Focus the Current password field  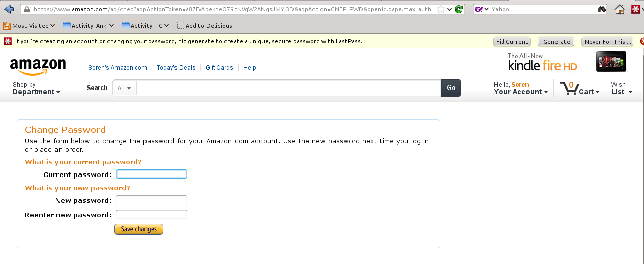pos(152,174)
